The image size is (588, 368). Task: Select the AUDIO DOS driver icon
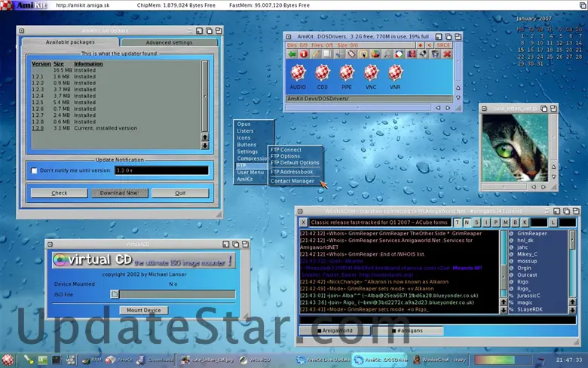(298, 76)
